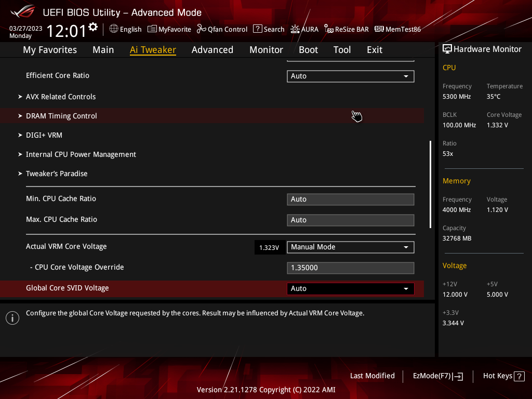The image size is (532, 399).
Task: Click the Min. CPU Cache Ratio field
Action: (351, 199)
